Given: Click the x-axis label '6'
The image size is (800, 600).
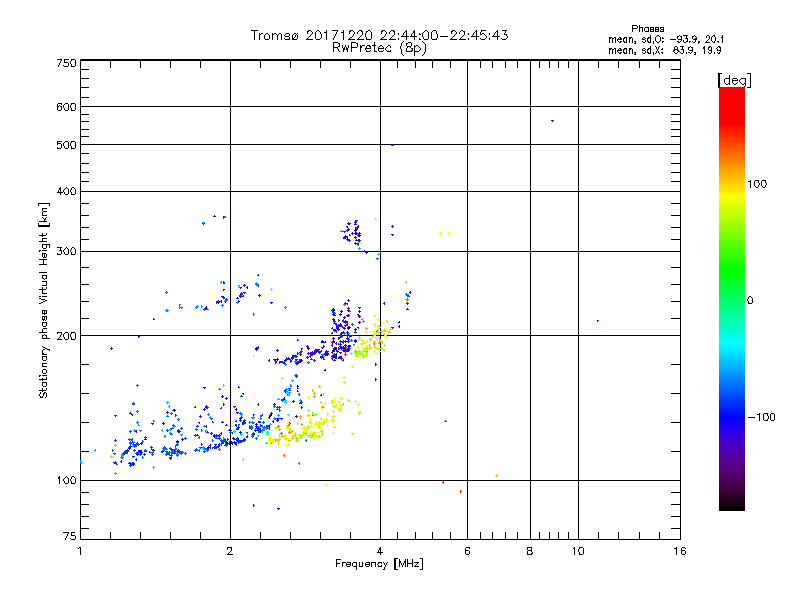Looking at the screenshot, I should 467,551.
